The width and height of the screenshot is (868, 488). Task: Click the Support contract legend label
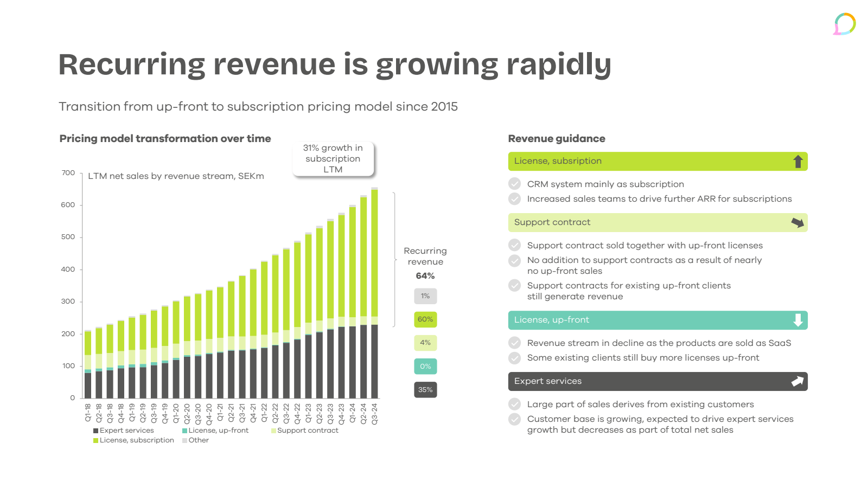(308, 431)
